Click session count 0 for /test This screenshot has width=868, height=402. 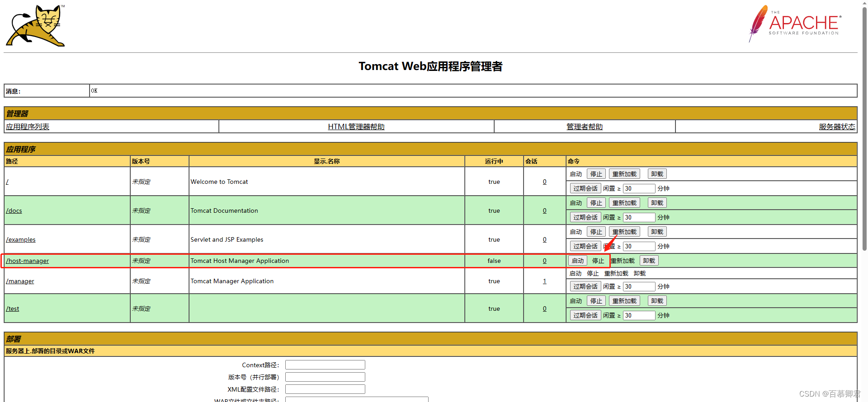(x=544, y=309)
